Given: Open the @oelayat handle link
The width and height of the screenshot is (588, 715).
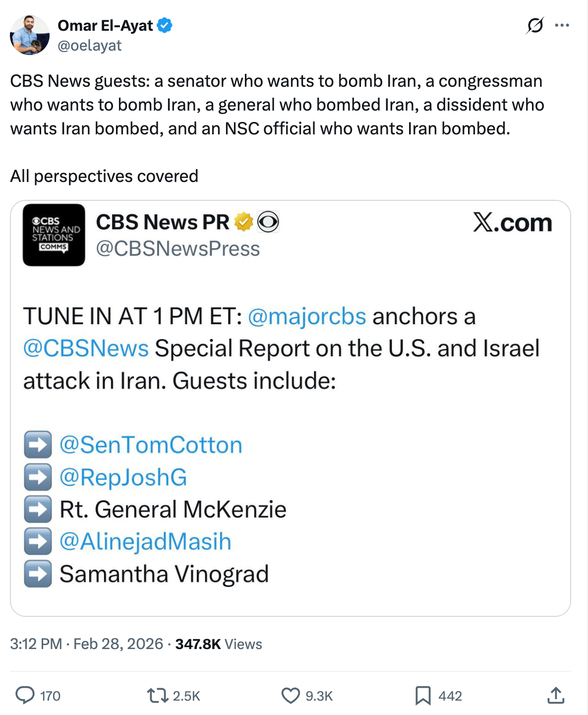Looking at the screenshot, I should tap(90, 46).
